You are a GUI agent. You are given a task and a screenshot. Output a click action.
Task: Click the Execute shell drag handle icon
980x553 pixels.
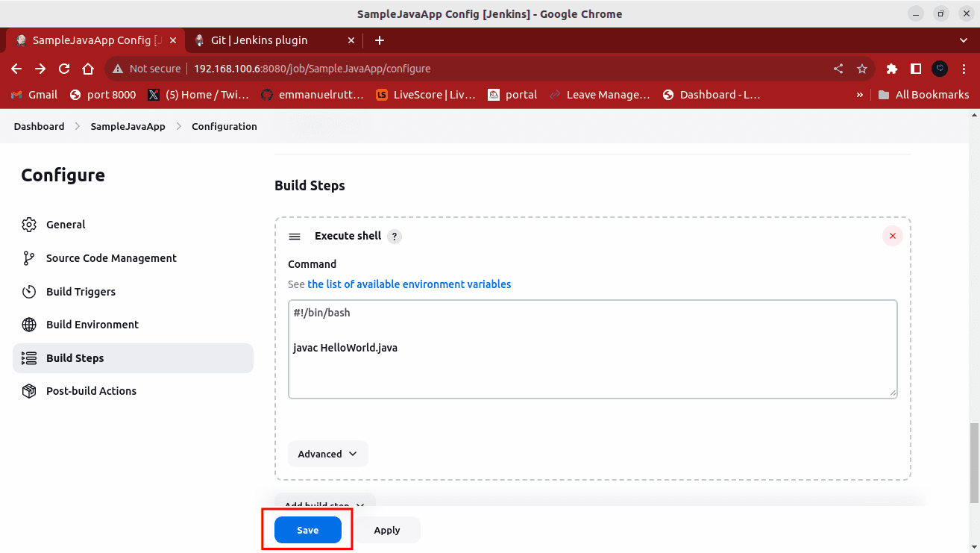[x=295, y=236]
